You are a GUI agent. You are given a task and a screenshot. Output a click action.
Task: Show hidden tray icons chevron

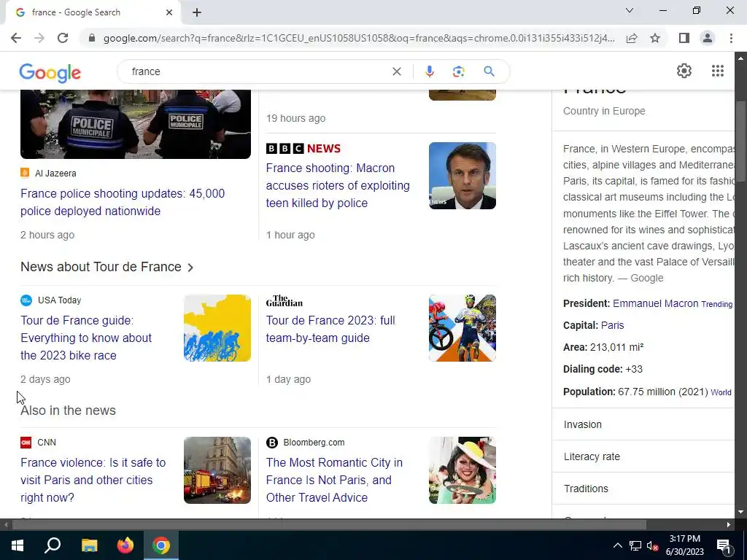click(617, 545)
